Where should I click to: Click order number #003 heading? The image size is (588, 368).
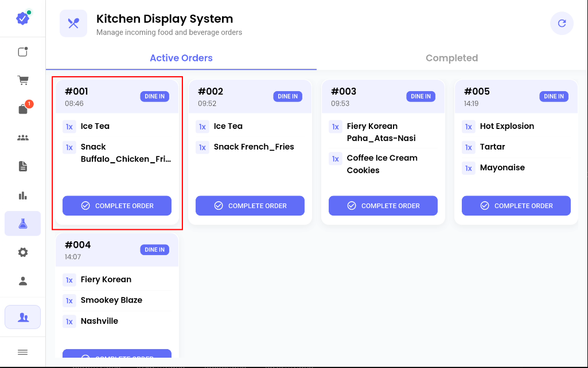point(344,92)
